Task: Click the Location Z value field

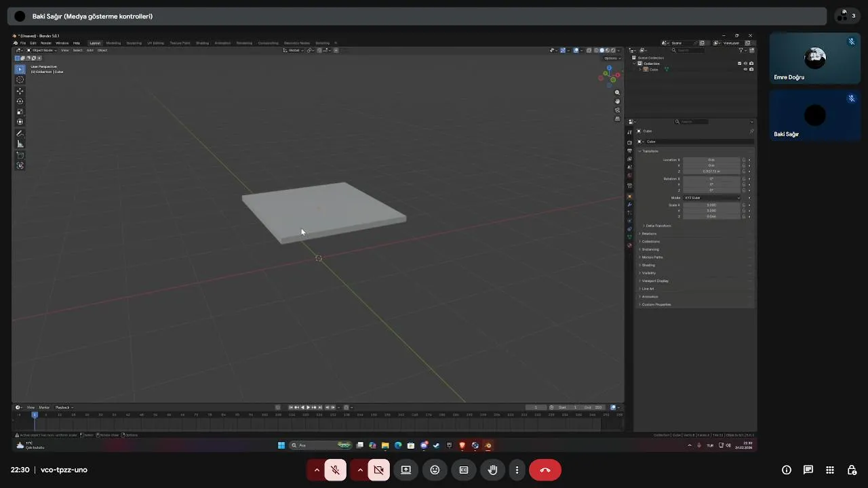Action: pos(711,171)
